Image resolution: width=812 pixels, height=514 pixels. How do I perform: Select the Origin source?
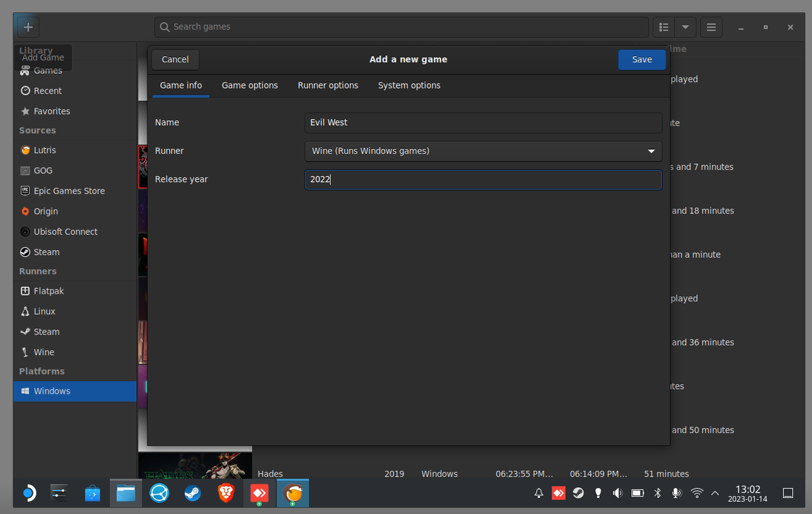[75, 211]
